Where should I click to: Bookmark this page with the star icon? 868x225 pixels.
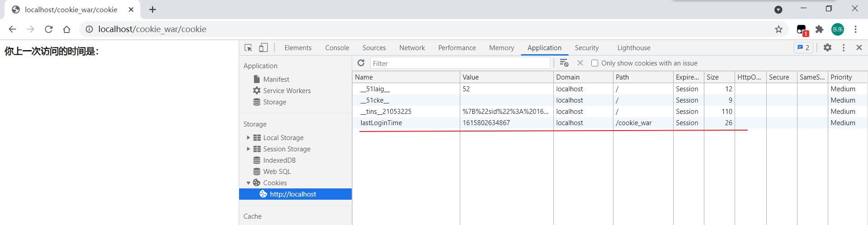coord(778,29)
